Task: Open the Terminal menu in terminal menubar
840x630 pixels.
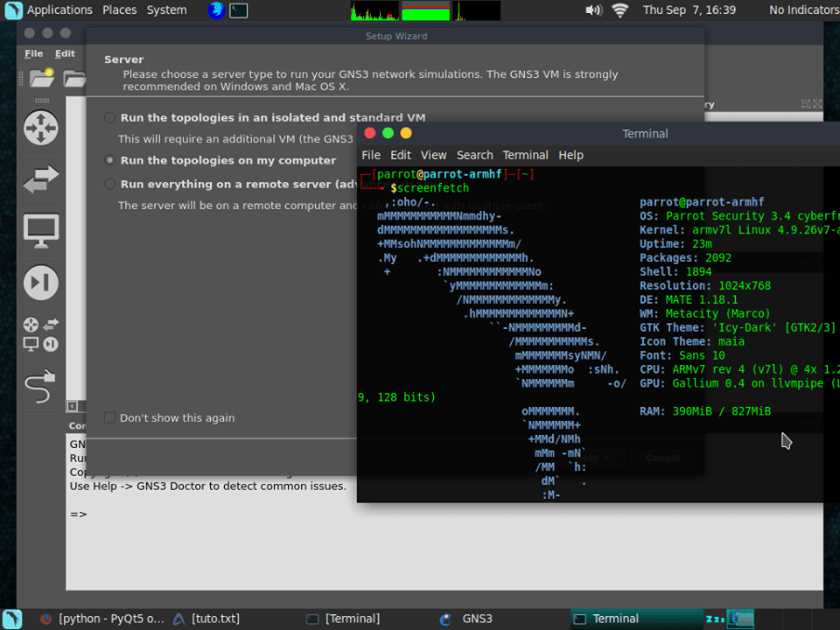Action: [x=525, y=156]
